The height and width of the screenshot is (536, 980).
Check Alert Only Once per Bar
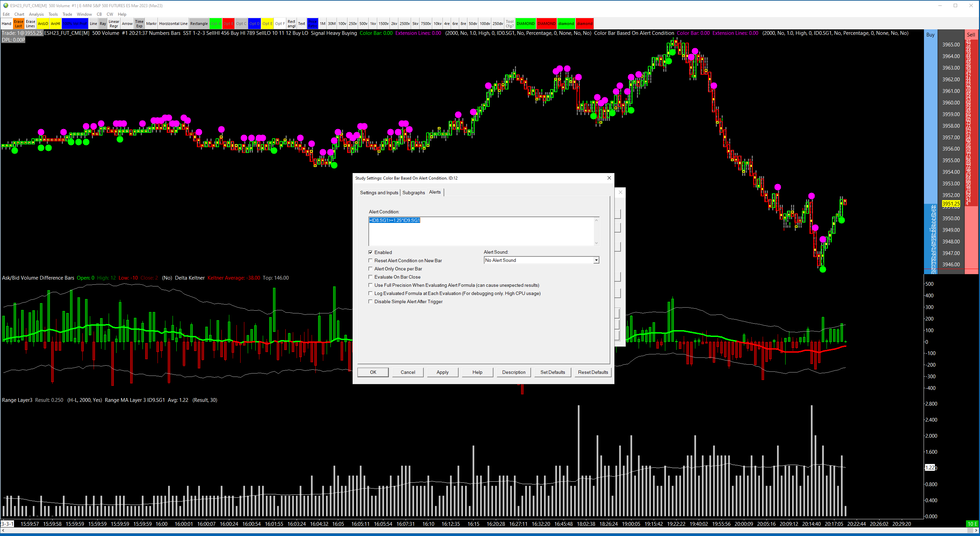pyautogui.click(x=370, y=269)
